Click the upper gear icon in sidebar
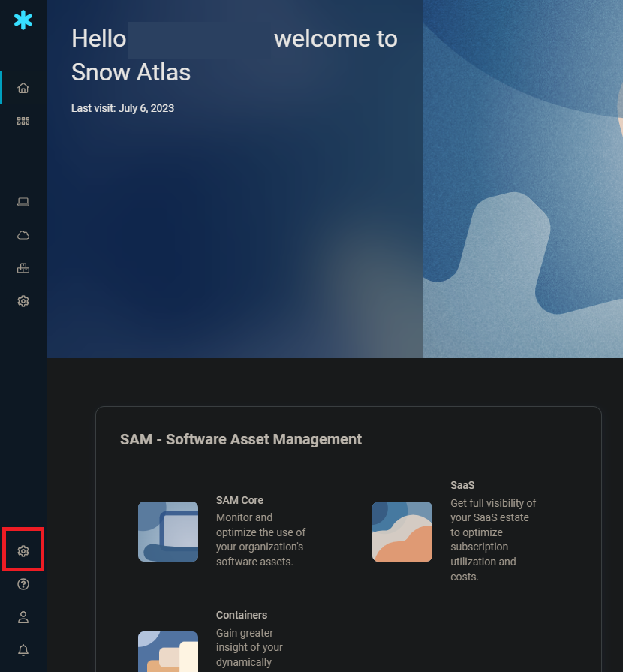Image resolution: width=623 pixels, height=672 pixels. point(23,301)
